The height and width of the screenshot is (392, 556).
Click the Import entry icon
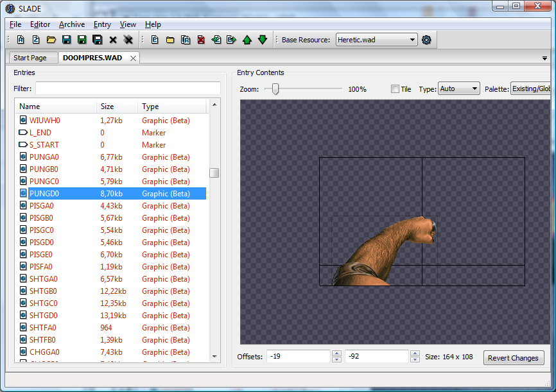216,40
